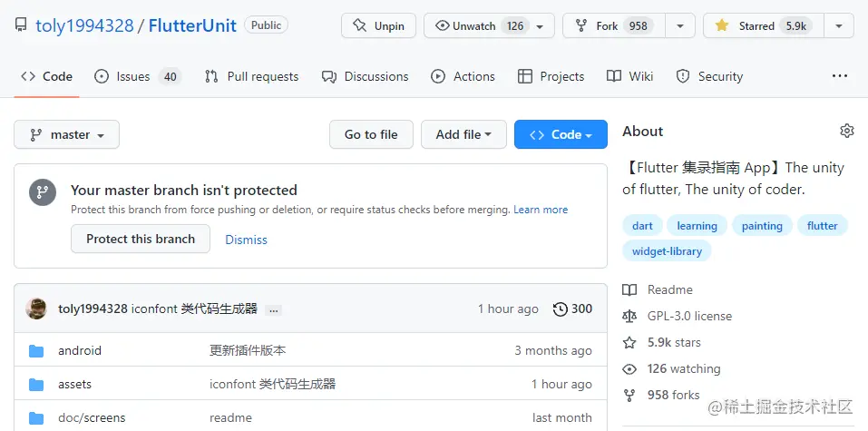Expand the Add file dropdown

point(463,134)
